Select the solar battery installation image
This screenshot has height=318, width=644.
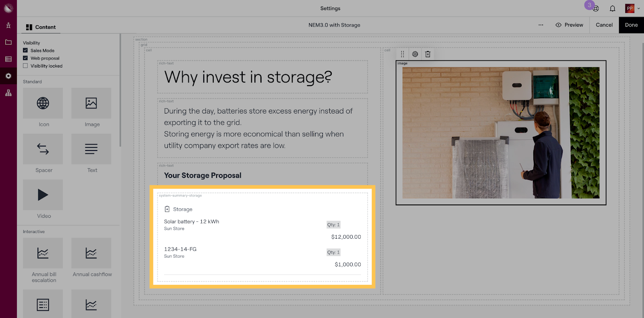point(501,132)
